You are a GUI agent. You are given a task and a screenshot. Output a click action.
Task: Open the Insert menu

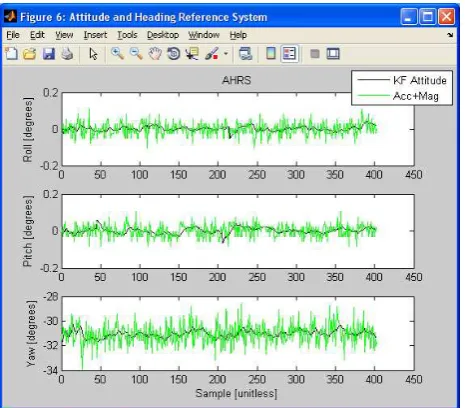click(95, 35)
